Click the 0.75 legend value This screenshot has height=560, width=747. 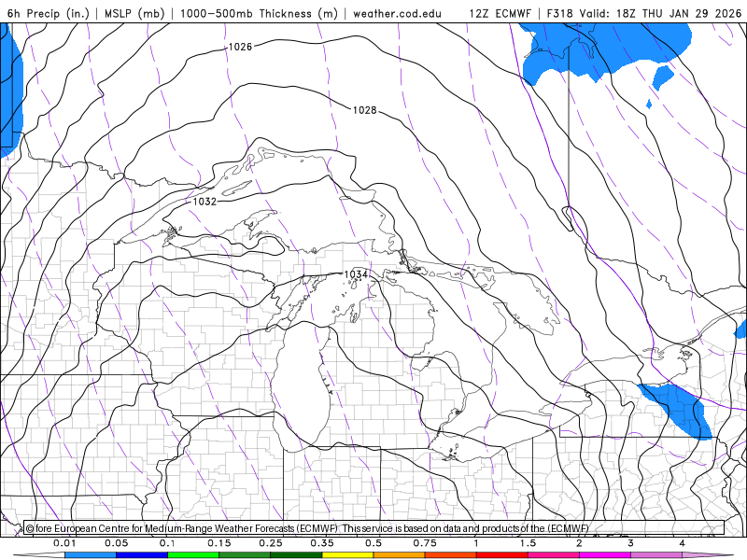(425, 543)
